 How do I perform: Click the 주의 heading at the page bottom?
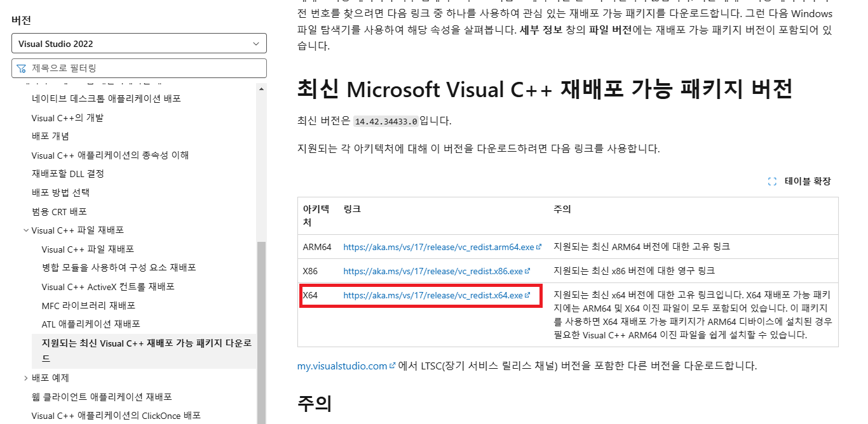(315, 403)
